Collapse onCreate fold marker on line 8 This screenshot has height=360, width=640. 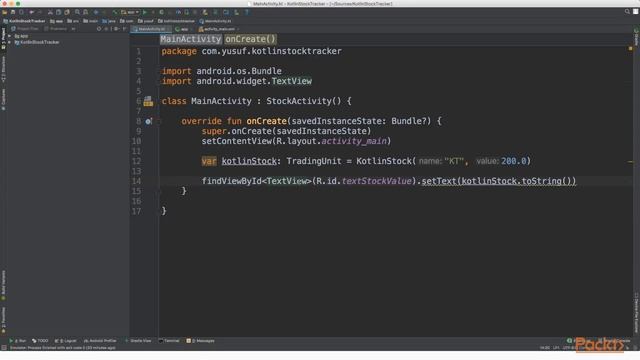pos(160,121)
